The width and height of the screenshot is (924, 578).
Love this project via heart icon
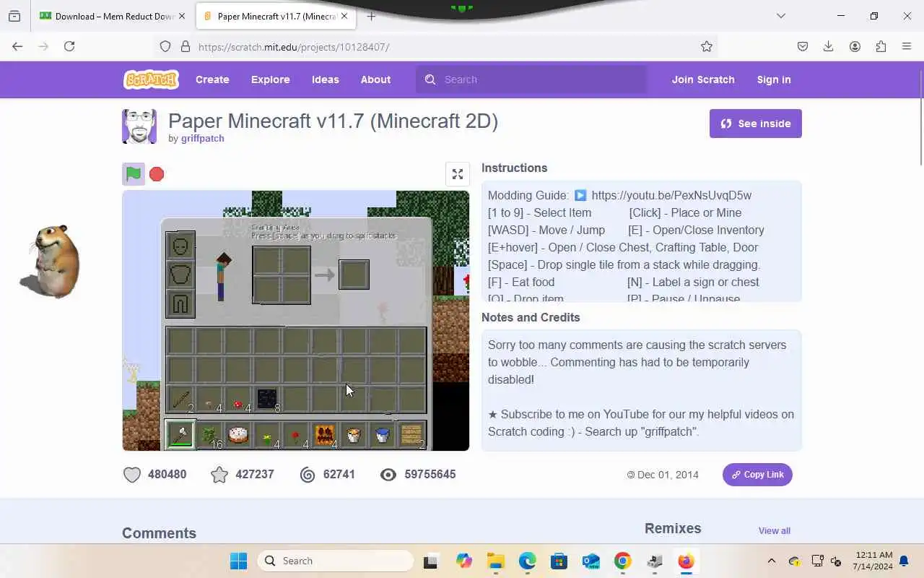pos(132,475)
